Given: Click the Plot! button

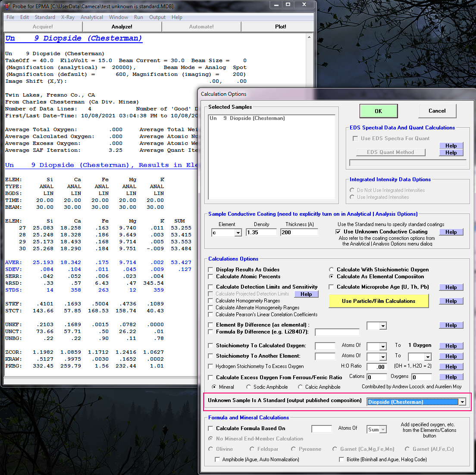Looking at the screenshot, I should coord(280,27).
